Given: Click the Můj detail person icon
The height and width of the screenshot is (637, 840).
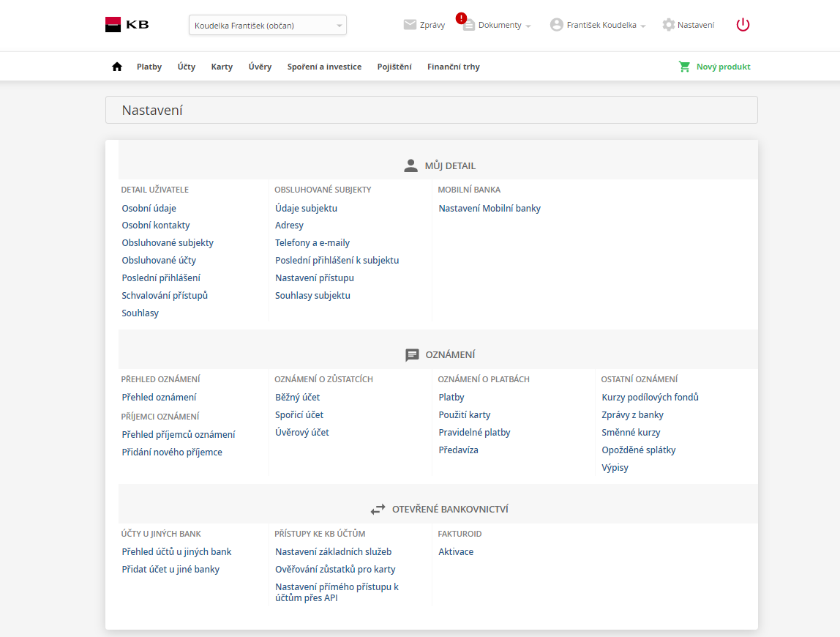Looking at the screenshot, I should tap(411, 165).
